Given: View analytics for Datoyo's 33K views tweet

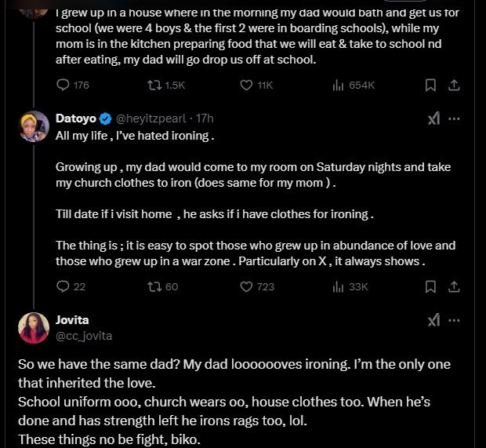Looking at the screenshot, I should 339,286.
